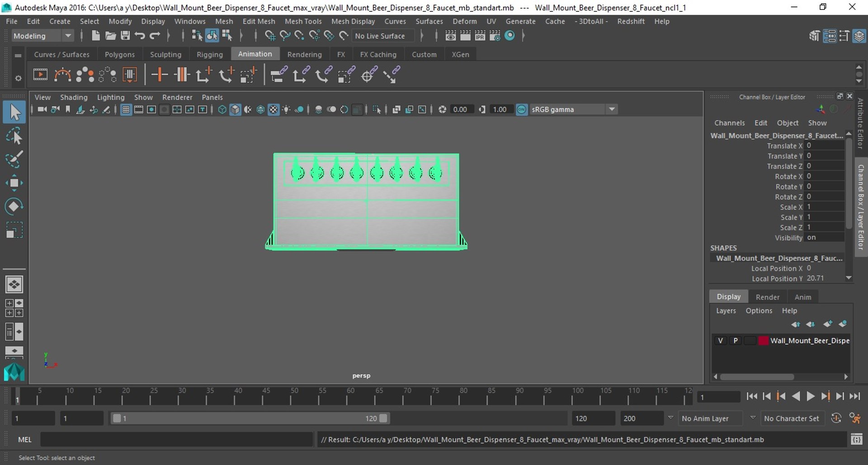Click the Open Scene folder icon

click(110, 36)
